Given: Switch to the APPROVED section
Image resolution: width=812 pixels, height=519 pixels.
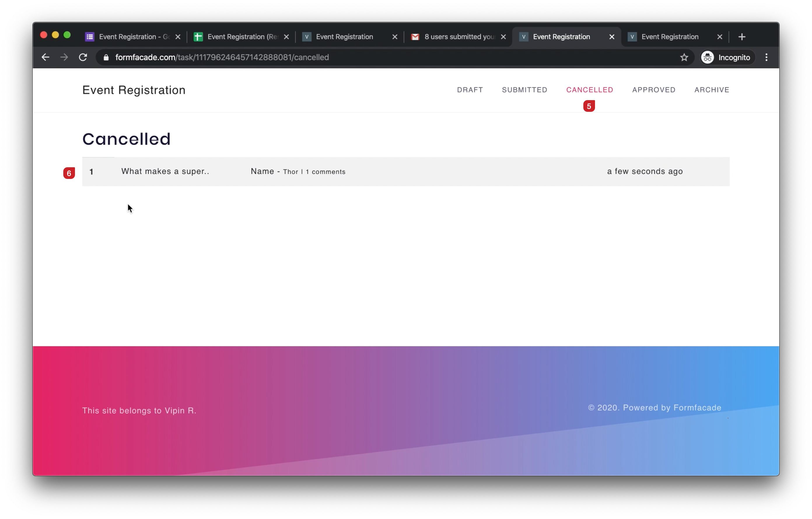Looking at the screenshot, I should [654, 90].
